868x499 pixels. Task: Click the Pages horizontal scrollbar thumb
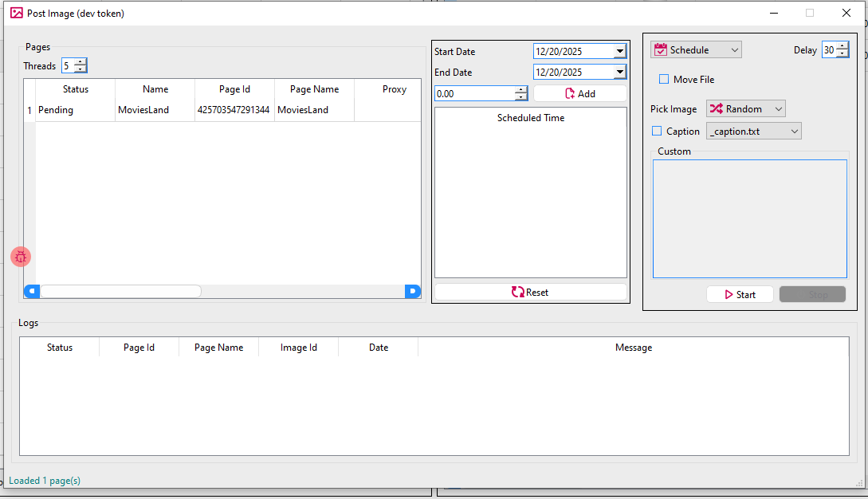coord(120,292)
